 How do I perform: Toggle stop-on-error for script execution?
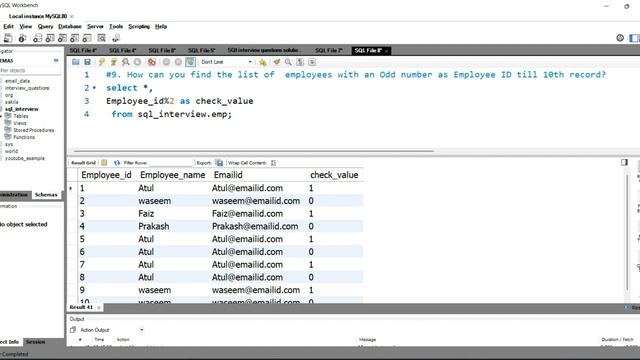click(x=152, y=62)
